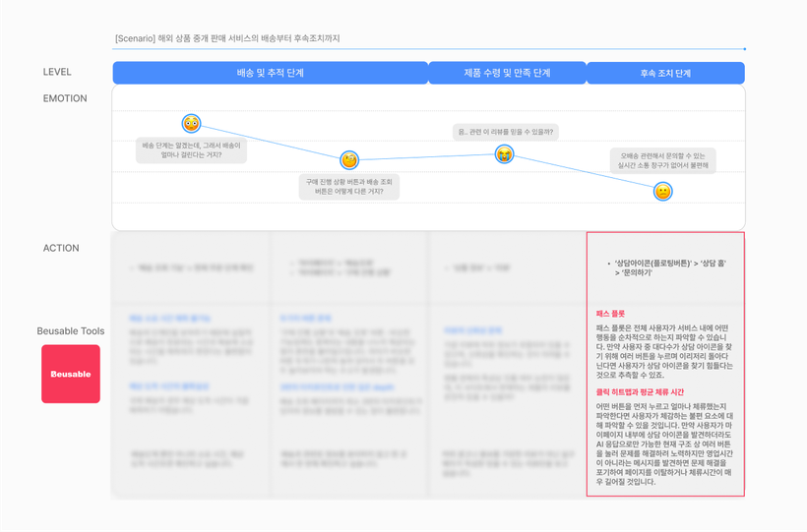Select the 제품 수령 및 만족 단계 tab
807x532 pixels.
[507, 73]
